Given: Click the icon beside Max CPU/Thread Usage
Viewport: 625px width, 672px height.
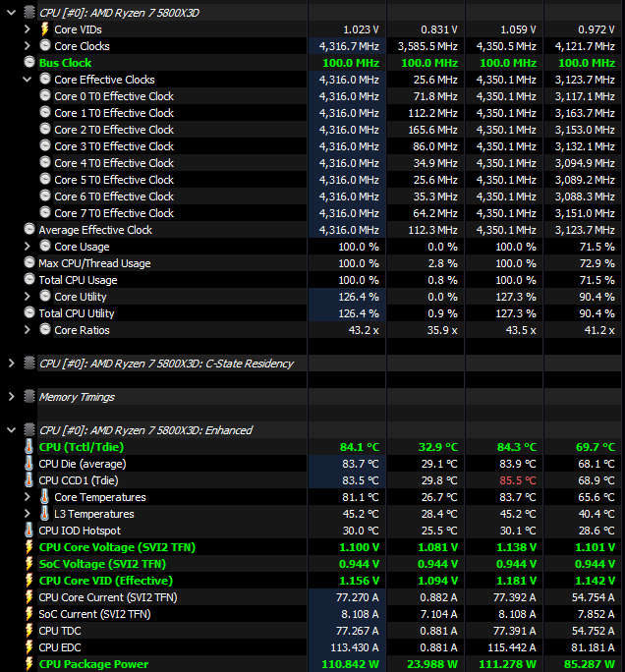Looking at the screenshot, I should (29, 262).
